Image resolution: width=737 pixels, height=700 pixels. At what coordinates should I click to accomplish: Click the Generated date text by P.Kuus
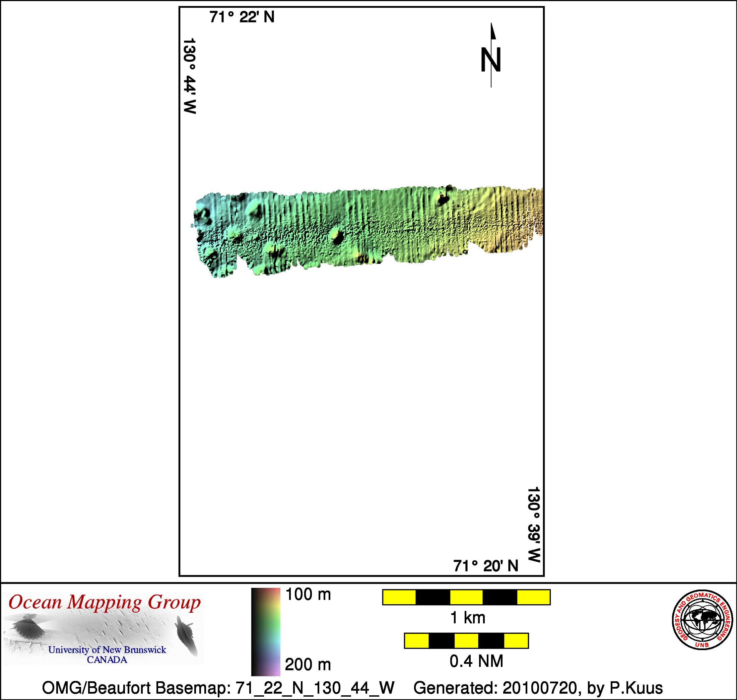coord(538,688)
